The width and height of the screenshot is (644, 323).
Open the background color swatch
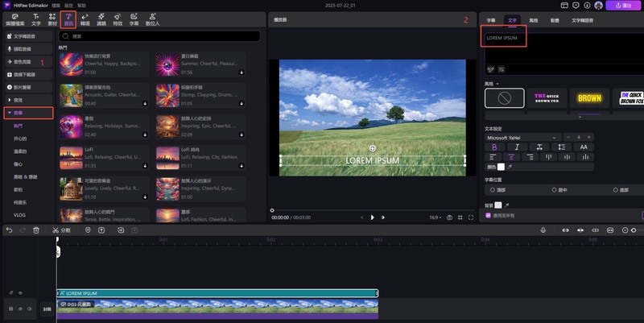pyautogui.click(x=498, y=205)
